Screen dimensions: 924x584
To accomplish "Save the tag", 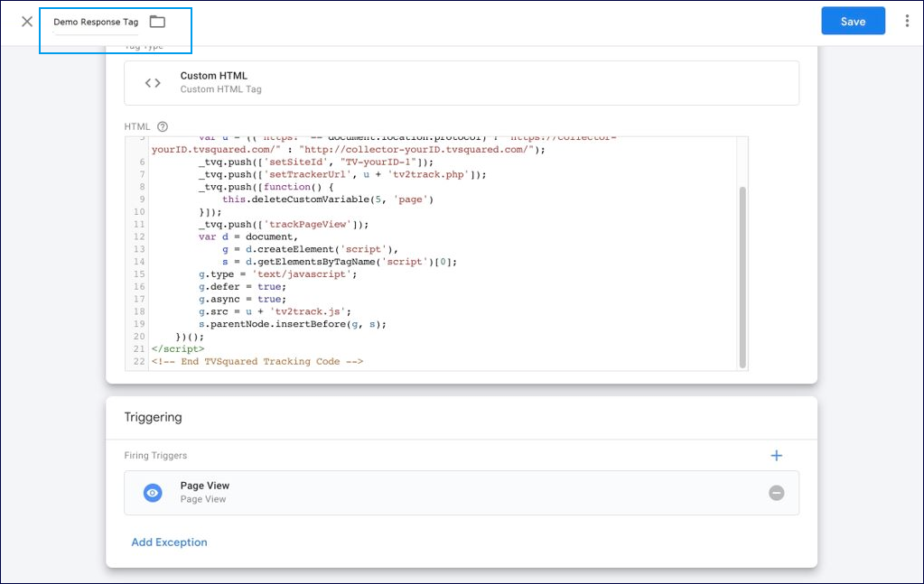I will (852, 22).
